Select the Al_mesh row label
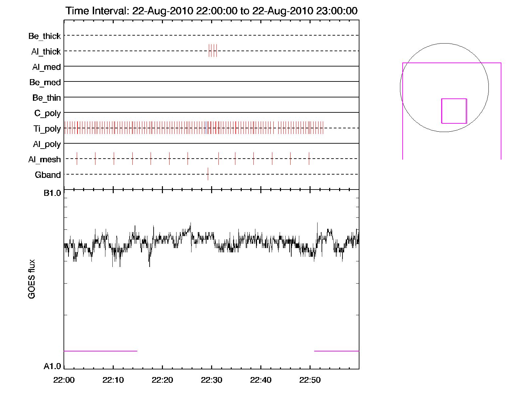Screen dimensions: 532x399 [45, 160]
